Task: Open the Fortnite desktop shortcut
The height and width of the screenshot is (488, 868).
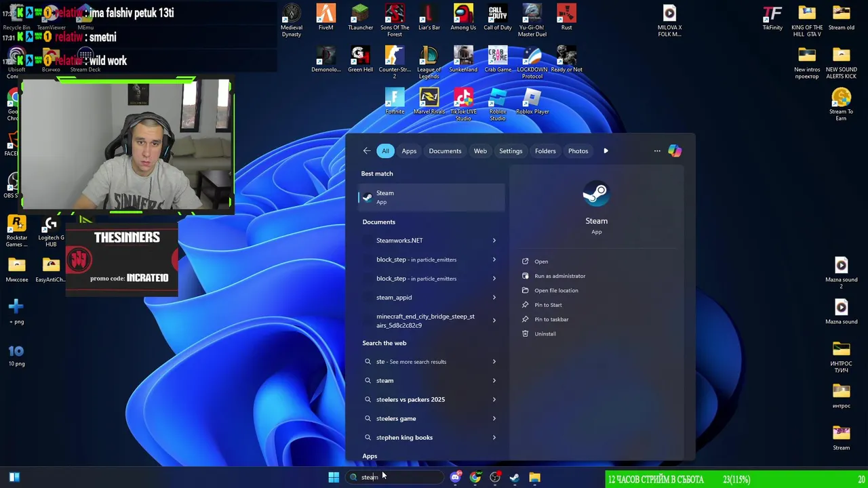Action: click(x=395, y=102)
